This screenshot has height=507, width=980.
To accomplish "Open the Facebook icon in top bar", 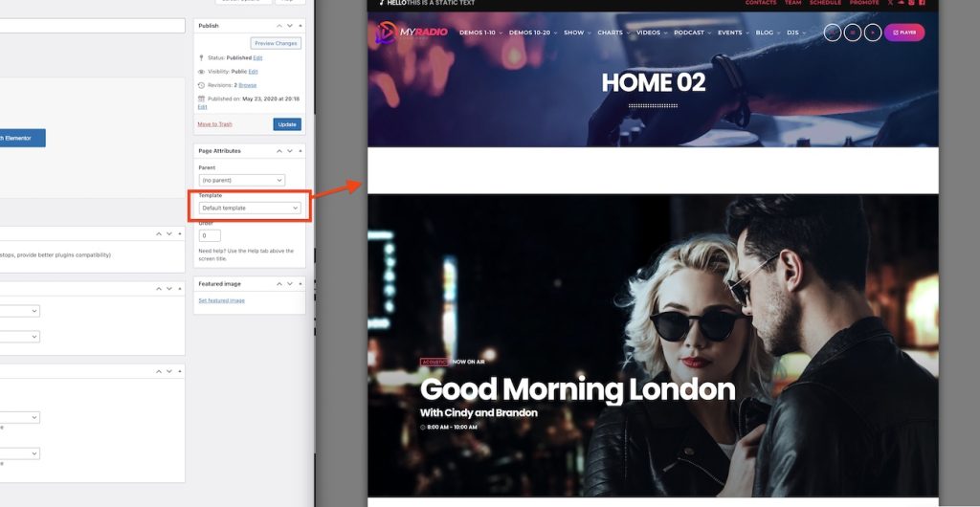I will click(x=923, y=3).
